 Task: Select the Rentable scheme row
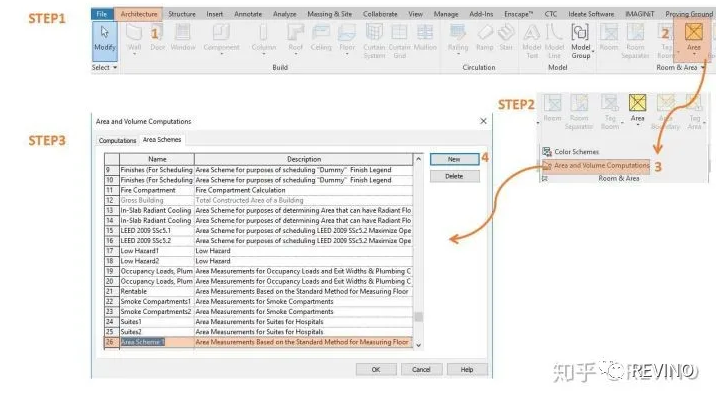coord(258,291)
